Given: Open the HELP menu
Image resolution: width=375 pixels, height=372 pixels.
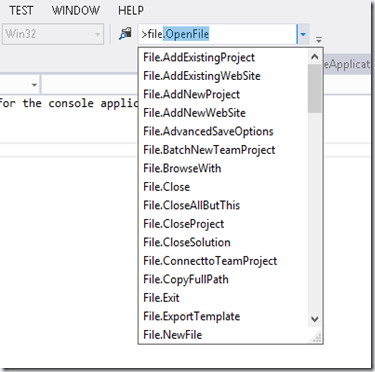Looking at the screenshot, I should point(131,10).
